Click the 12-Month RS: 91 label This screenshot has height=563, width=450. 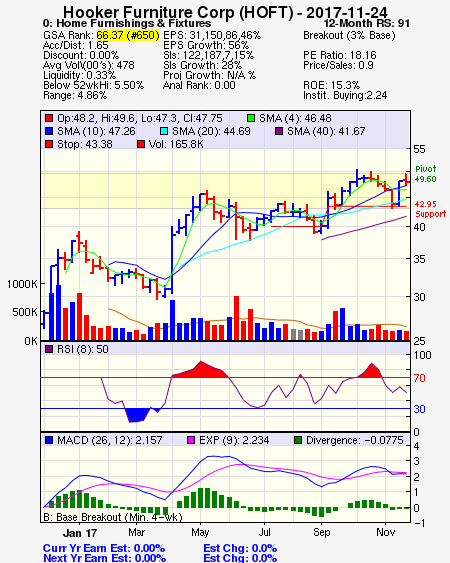click(367, 23)
